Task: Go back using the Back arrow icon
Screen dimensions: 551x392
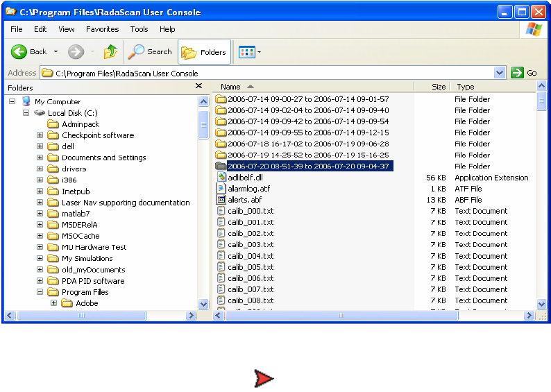Action: point(19,52)
